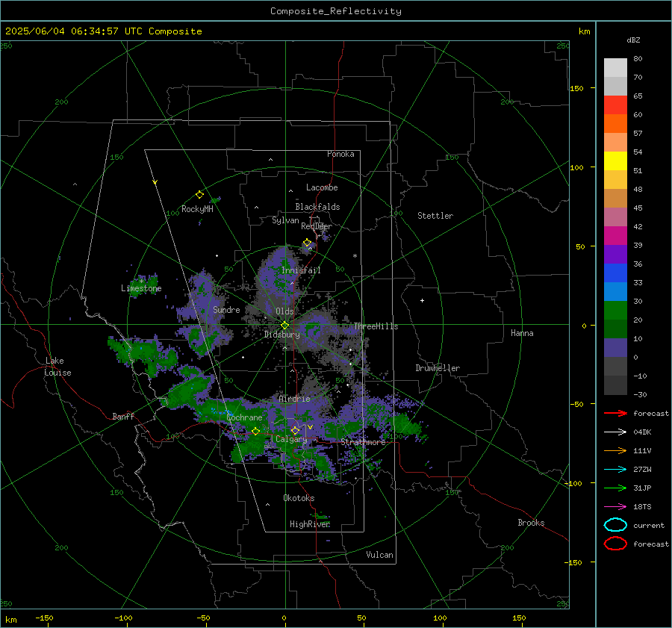Click the yellow diamond marker near Cochrane
Screen dimensions: 672x628
pos(255,432)
